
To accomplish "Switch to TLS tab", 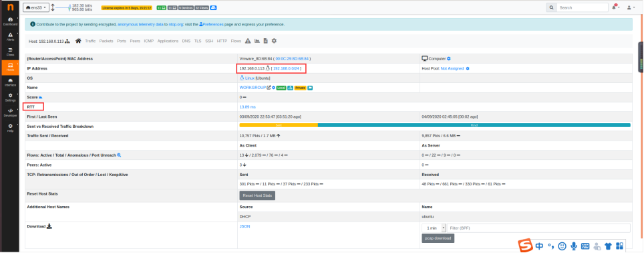I will 198,41.
